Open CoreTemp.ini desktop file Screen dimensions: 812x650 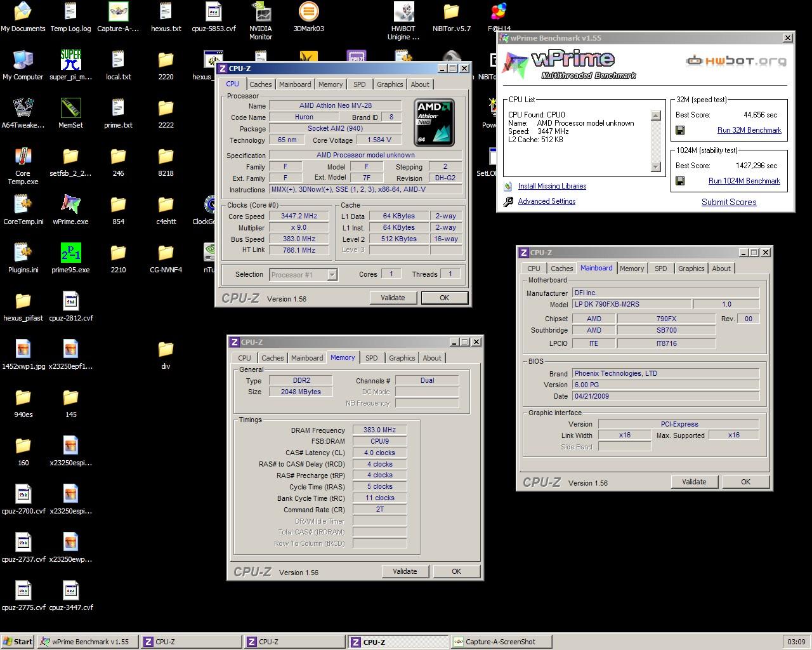[23, 210]
